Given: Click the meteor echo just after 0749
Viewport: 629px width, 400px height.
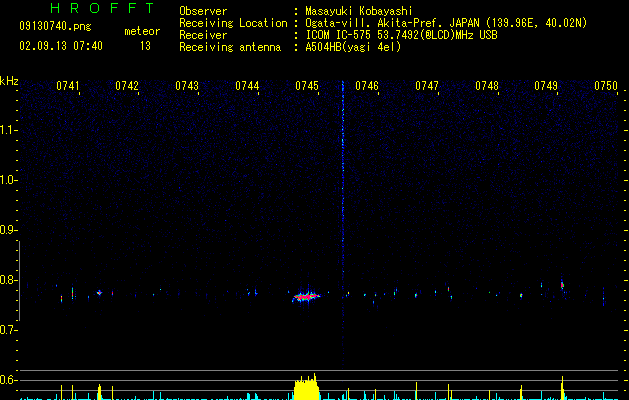Looking at the screenshot, I should click(x=562, y=285).
